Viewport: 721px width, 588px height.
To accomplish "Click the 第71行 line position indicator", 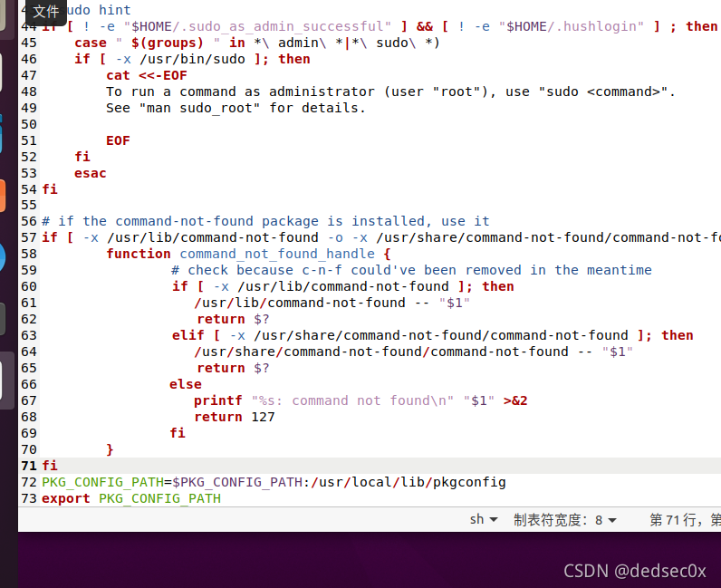I will [676, 520].
